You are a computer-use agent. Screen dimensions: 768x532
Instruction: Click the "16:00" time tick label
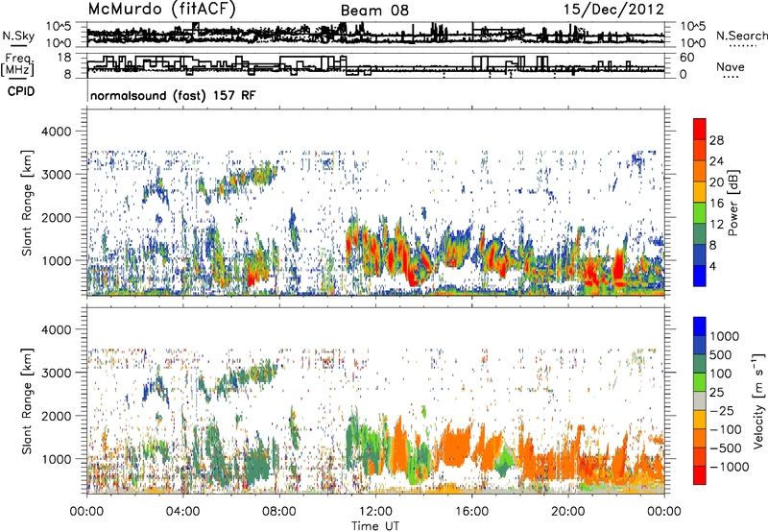coord(471,512)
